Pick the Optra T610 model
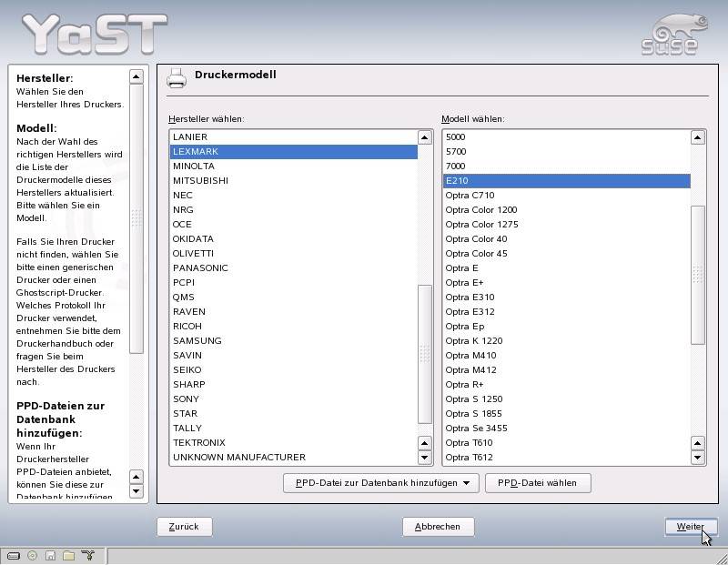The width and height of the screenshot is (728, 565). point(566,442)
